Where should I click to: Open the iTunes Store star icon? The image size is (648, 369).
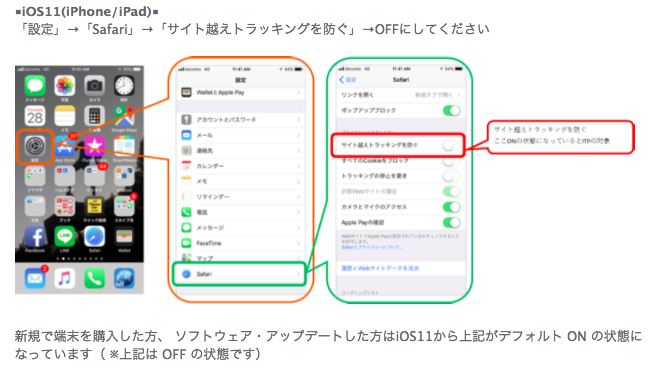(x=95, y=146)
